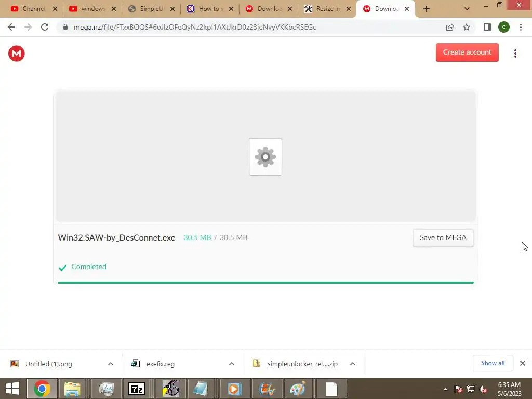Open the Chrome three-dot menu
Image resolution: width=532 pixels, height=399 pixels.
click(521, 27)
